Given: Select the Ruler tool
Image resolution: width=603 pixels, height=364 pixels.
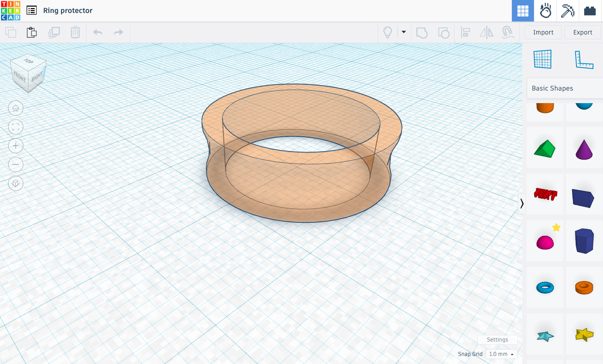Looking at the screenshot, I should pos(584,59).
